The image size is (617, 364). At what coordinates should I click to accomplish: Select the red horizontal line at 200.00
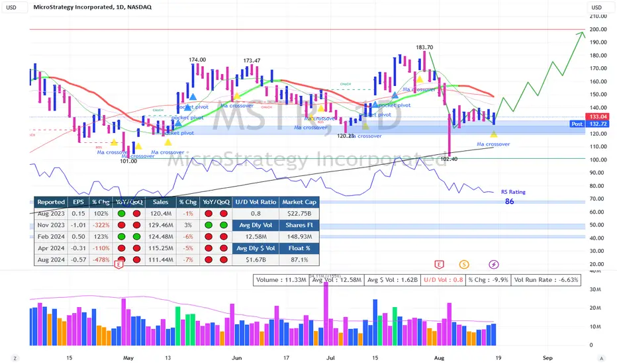point(307,29)
